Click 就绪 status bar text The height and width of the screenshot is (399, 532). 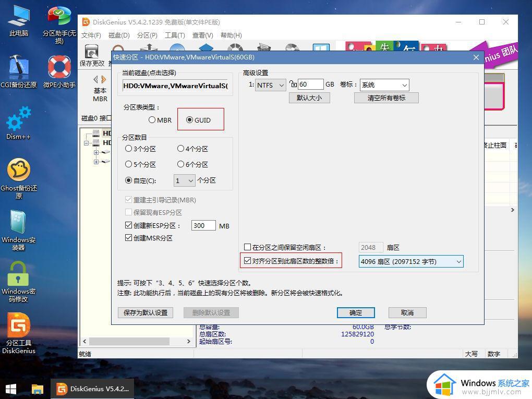click(x=85, y=354)
